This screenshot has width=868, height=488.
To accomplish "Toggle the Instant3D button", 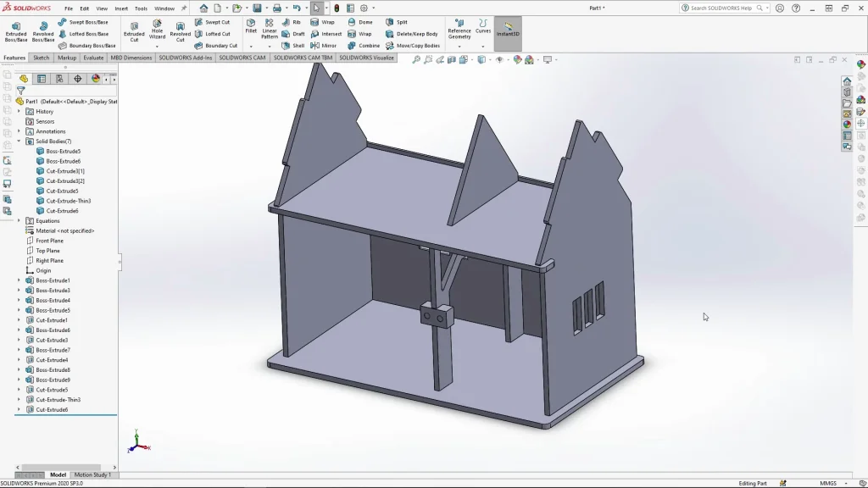I will click(508, 30).
